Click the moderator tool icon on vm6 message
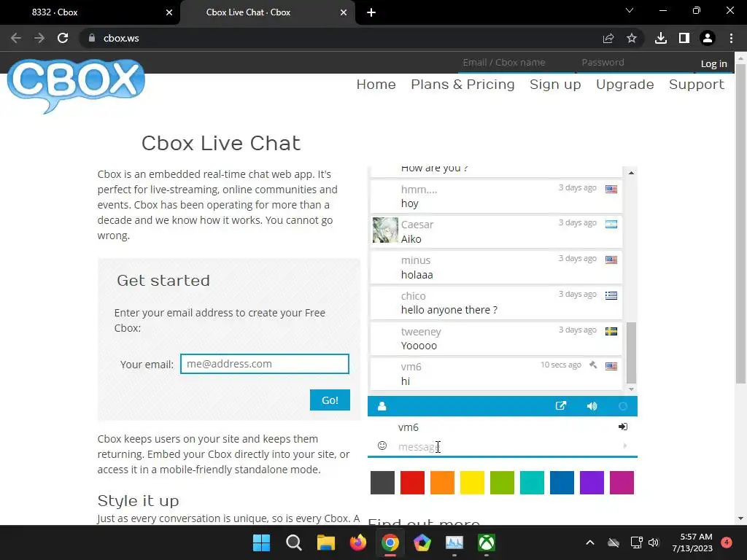The height and width of the screenshot is (560, 747). click(x=593, y=365)
